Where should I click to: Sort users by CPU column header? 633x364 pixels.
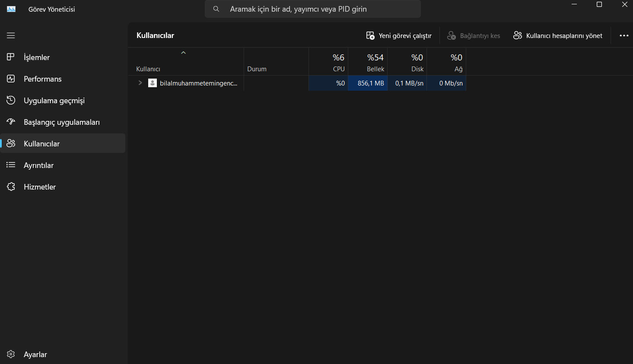point(328,61)
